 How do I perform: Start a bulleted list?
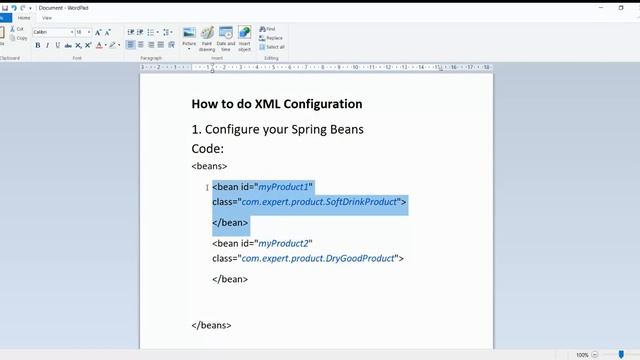pyautogui.click(x=151, y=32)
